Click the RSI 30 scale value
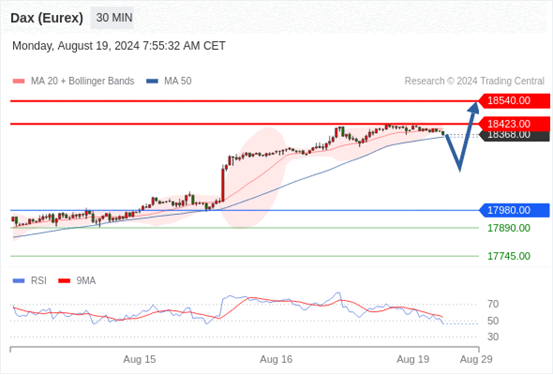Image resolution: width=553 pixels, height=375 pixels. click(493, 337)
